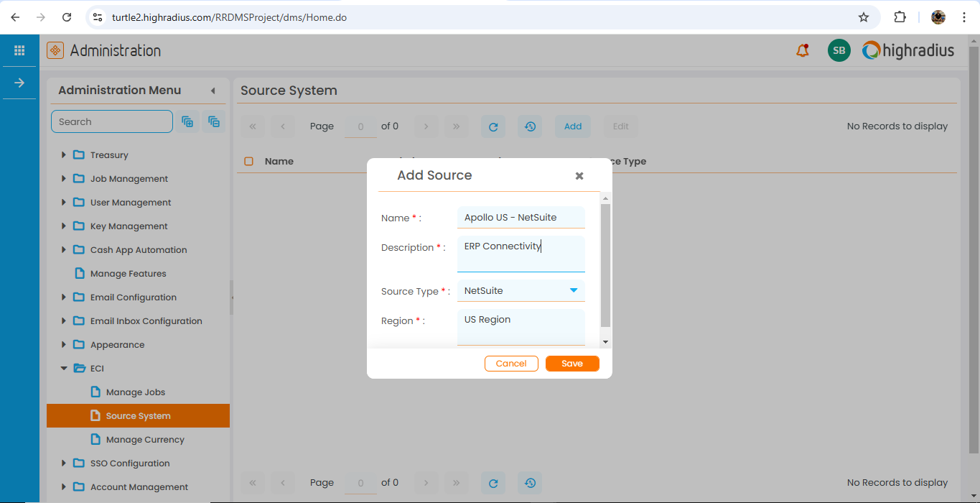Expand the User Management folder
980x503 pixels.
[63, 203]
